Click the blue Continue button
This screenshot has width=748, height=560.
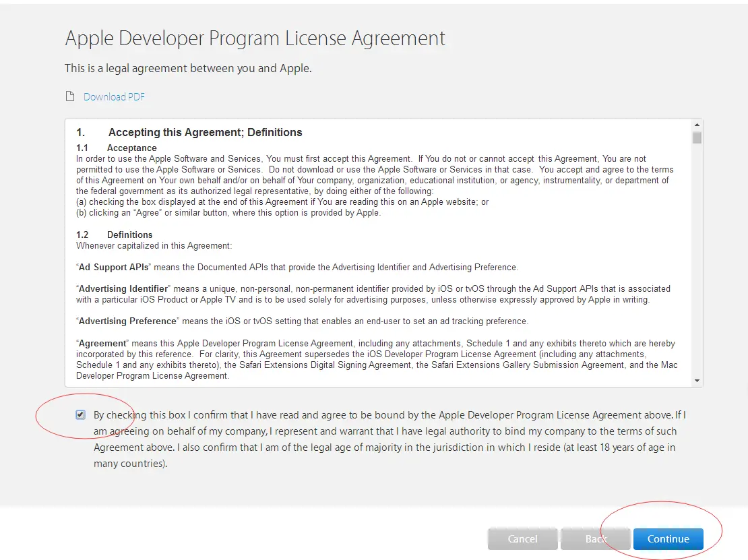(668, 538)
